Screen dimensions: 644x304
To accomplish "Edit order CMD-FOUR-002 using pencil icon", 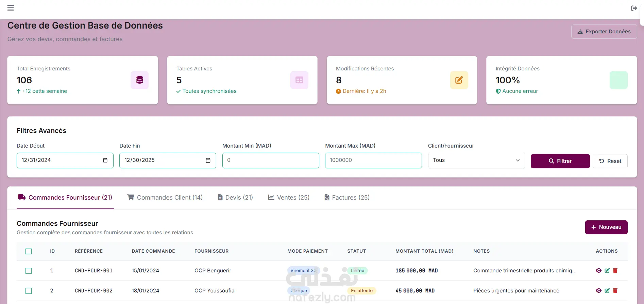I will [607, 291].
